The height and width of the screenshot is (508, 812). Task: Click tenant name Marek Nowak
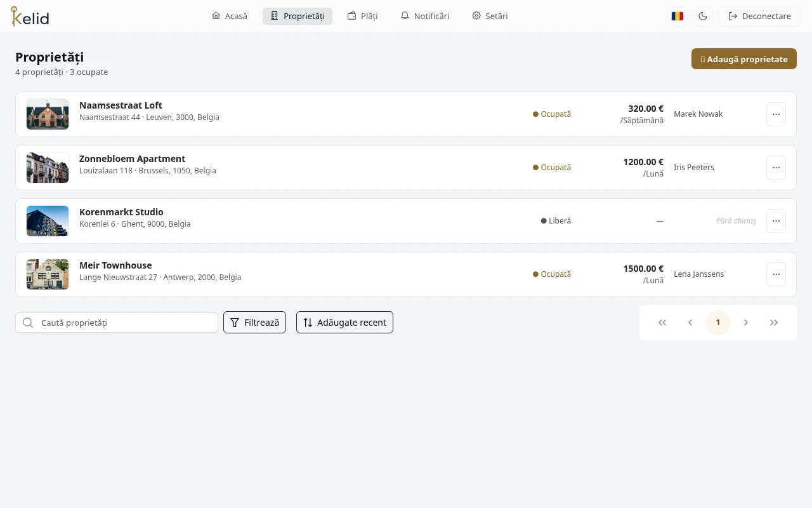pos(698,114)
